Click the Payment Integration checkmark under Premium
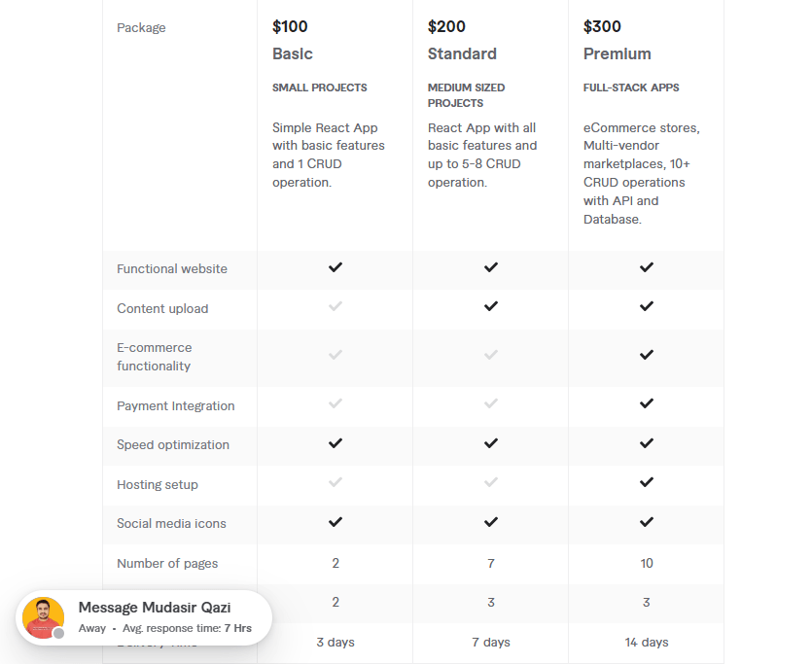The width and height of the screenshot is (812, 664). coord(646,404)
